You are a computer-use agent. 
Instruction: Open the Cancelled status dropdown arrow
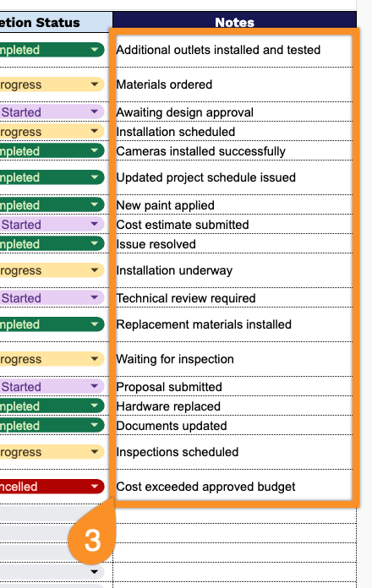(94, 487)
